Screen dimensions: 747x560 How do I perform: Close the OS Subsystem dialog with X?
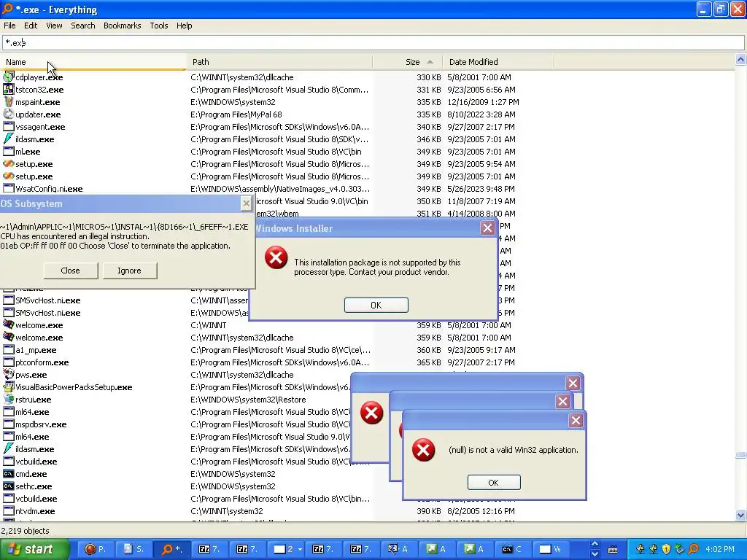[x=247, y=204]
